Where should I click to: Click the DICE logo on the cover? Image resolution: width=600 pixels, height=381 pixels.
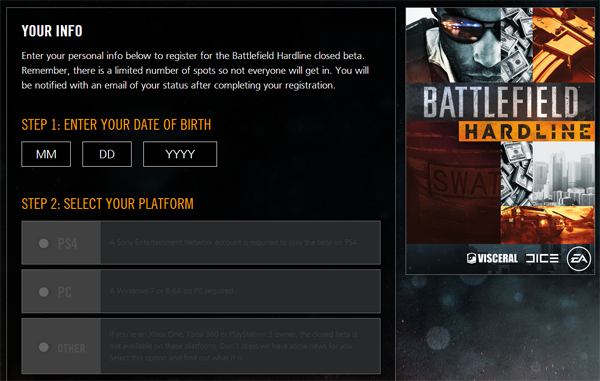[542, 259]
